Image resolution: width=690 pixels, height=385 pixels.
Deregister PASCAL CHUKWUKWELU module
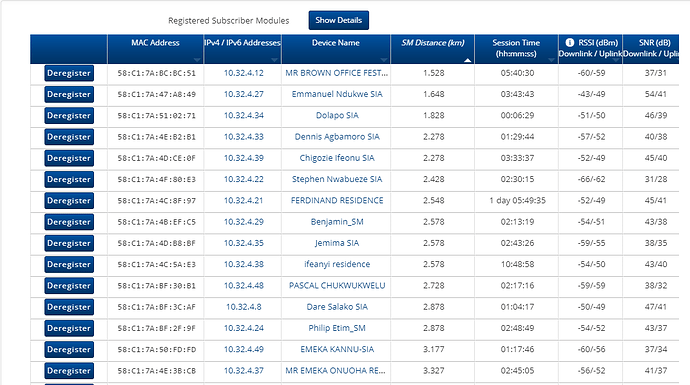point(69,286)
